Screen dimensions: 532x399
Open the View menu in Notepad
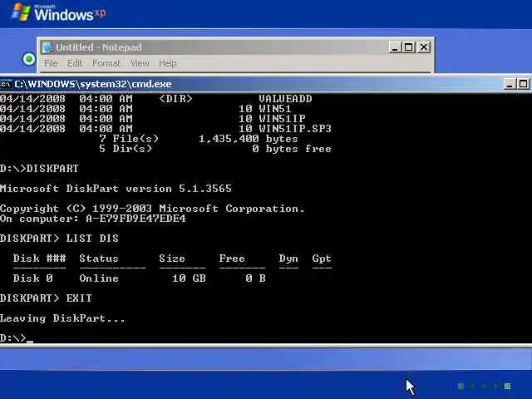point(140,63)
